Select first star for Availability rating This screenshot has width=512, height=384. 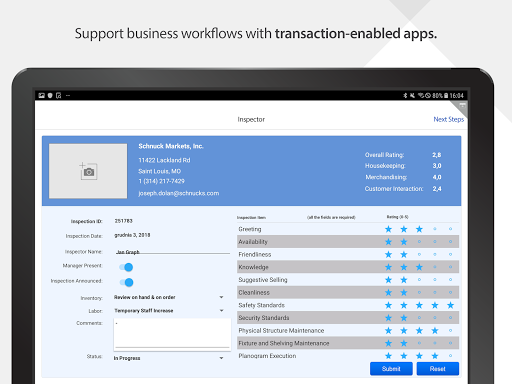[x=388, y=242]
